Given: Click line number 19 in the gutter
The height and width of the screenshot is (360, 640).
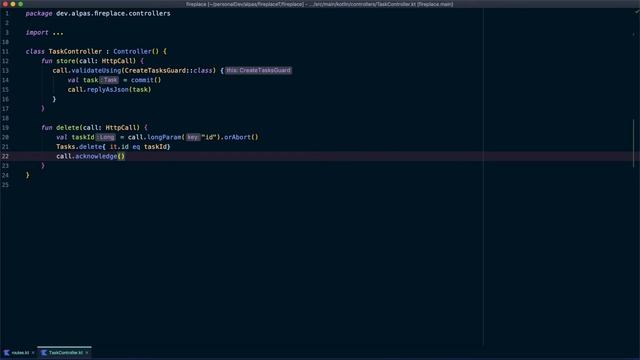Looking at the screenshot, I should (x=5, y=128).
